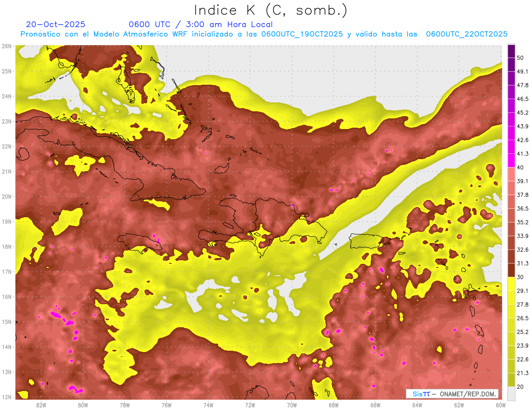
Task: Click the "0600 UTC / 3:00 am Hora Local" text
Action: point(200,24)
